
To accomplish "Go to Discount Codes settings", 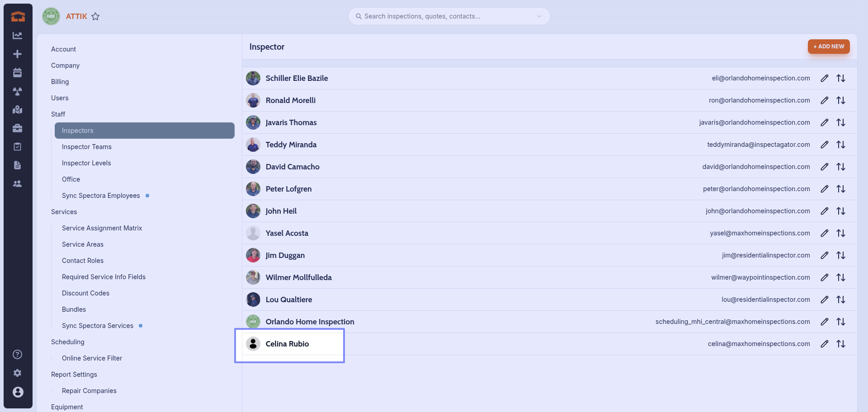I will tap(85, 293).
